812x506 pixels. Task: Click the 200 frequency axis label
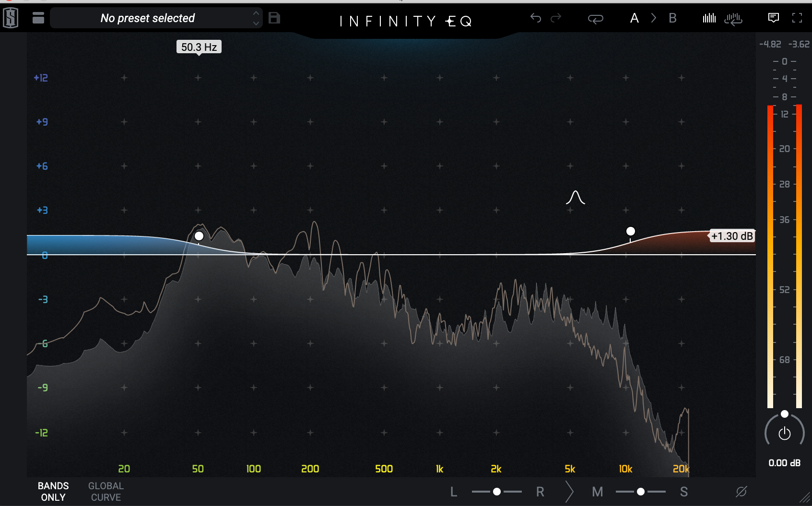pos(310,469)
